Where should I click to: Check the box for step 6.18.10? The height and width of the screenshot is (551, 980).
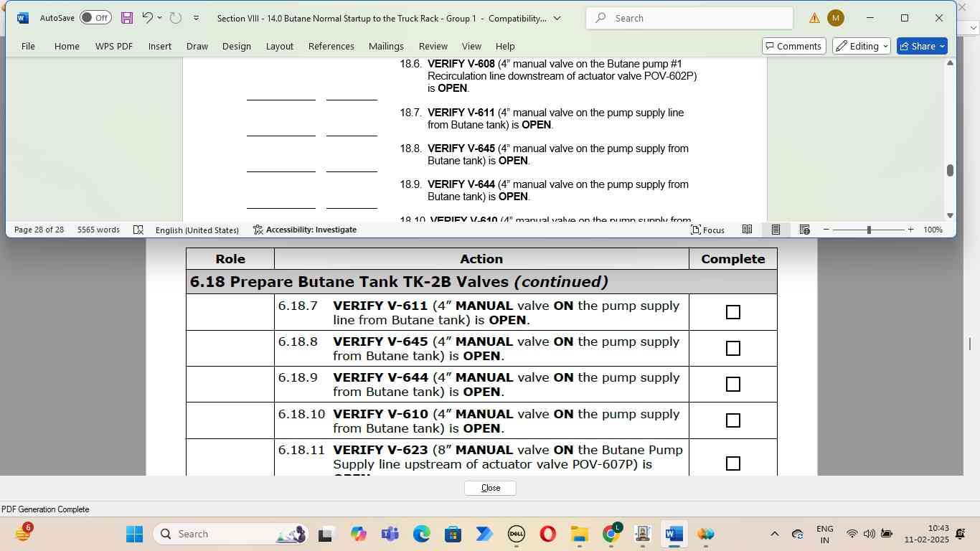[732, 420]
